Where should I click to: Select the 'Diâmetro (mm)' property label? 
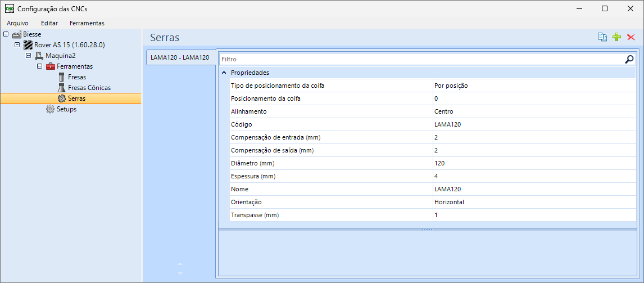click(252, 163)
